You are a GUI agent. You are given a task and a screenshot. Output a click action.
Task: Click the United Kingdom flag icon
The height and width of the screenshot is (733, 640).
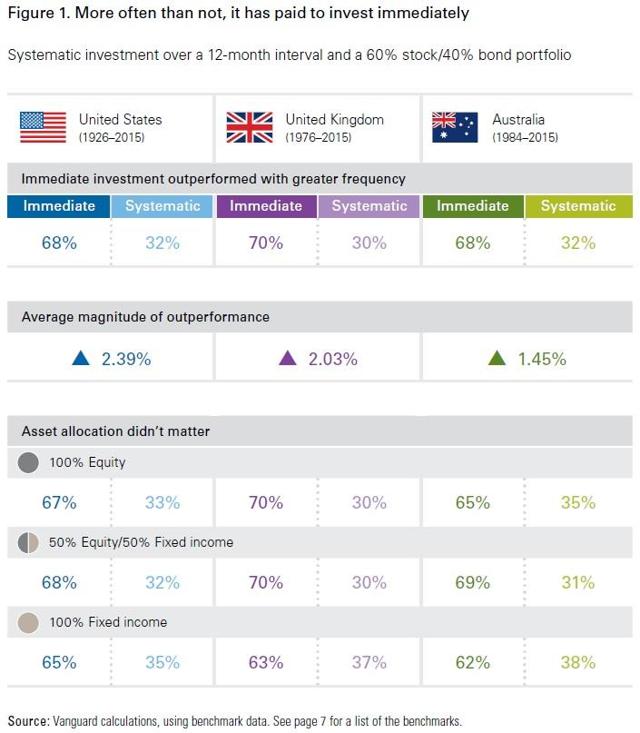click(x=249, y=127)
